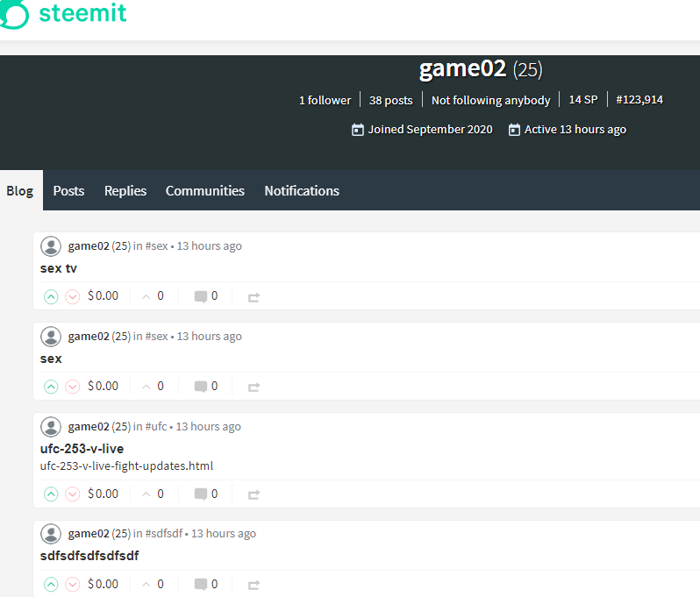
Task: Resteem the "sex tv" post
Action: tap(254, 297)
